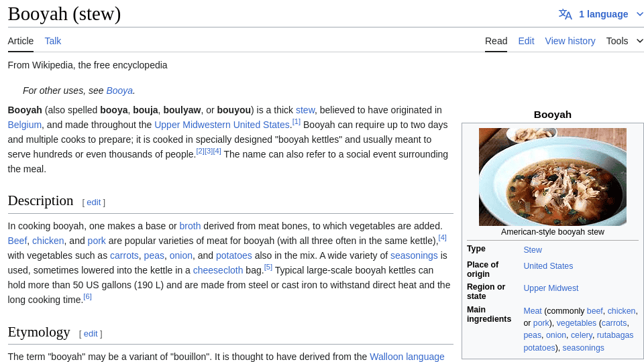Open the booyah stew infobox image
This screenshot has height=362, width=644.
click(x=552, y=177)
